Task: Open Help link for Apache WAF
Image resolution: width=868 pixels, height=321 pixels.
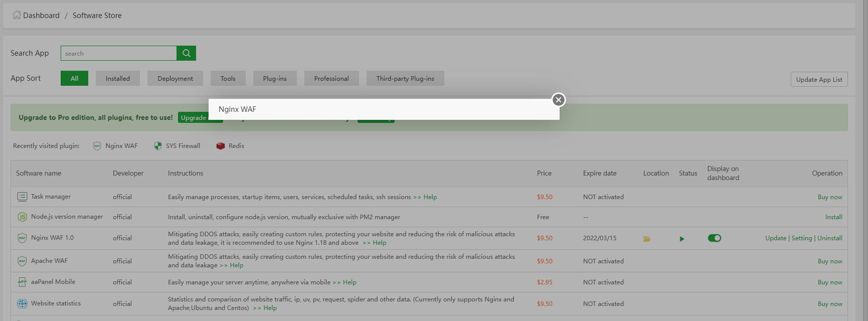Action: 237,265
